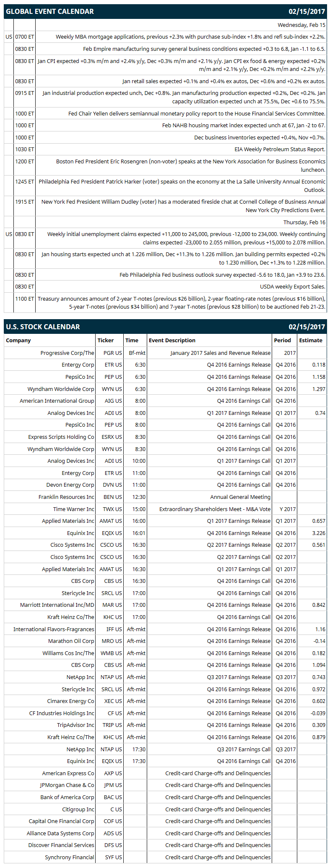330x868 pixels.
Task: Click the '0700 ET' time cell
Action: (x=24, y=37)
